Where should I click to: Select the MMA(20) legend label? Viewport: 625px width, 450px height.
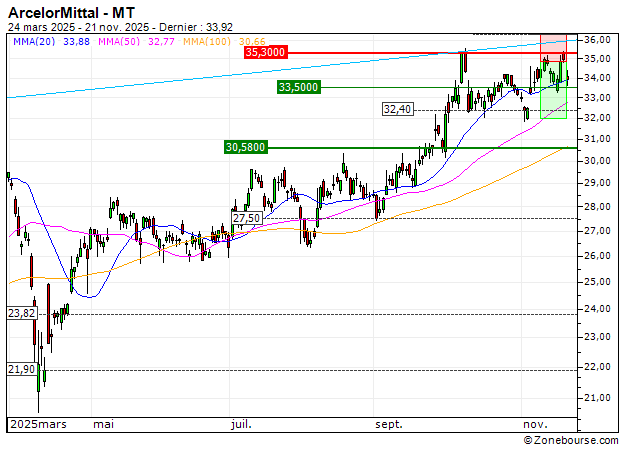pyautogui.click(x=35, y=41)
